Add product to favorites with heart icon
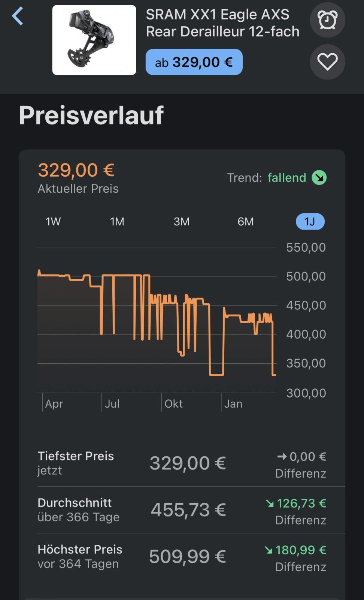 pos(327,62)
